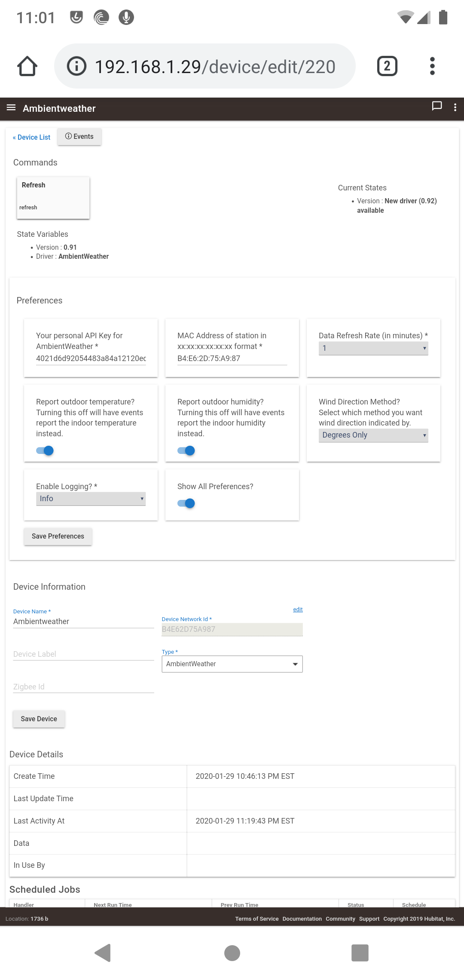Image resolution: width=464 pixels, height=980 pixels.
Task: Click the Last Activity At value 11:19:43 PM
Action: pyautogui.click(x=245, y=821)
